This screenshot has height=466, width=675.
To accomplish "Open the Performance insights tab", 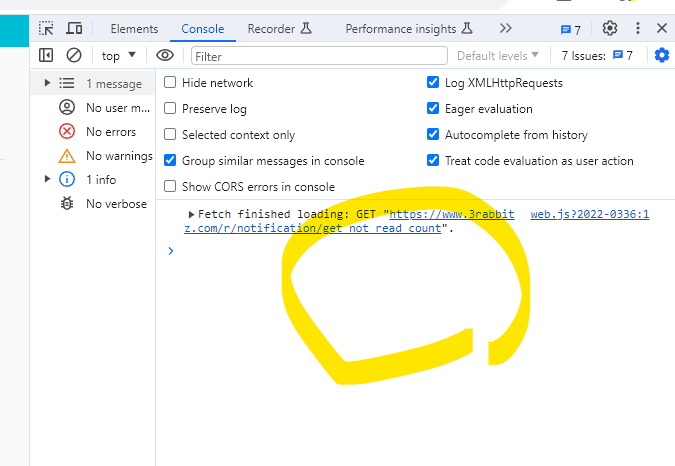I will click(x=409, y=29).
